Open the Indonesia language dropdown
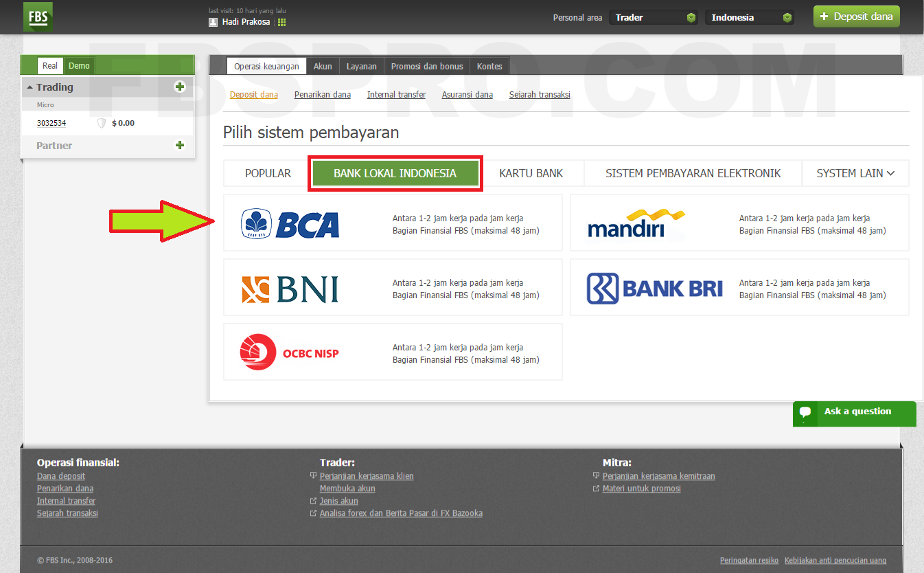Screen dimensions: 924x573 tap(750, 17)
